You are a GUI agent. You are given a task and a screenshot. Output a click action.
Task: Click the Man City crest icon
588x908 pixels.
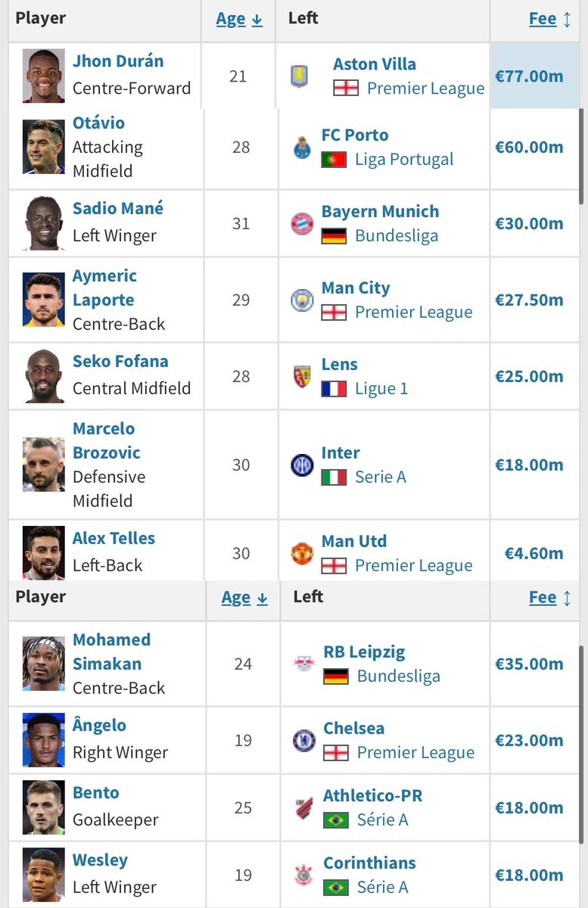coord(302,300)
